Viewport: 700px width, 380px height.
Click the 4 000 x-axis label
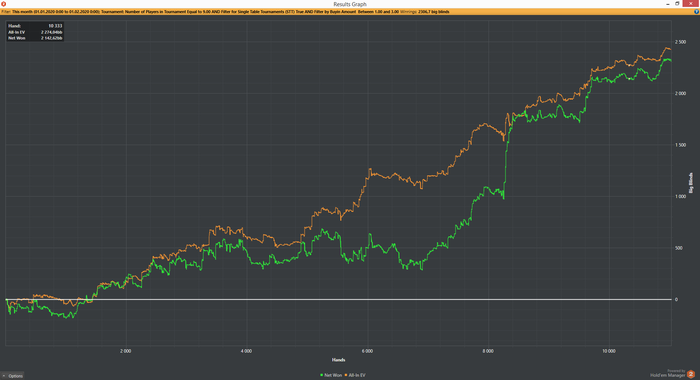(x=246, y=351)
